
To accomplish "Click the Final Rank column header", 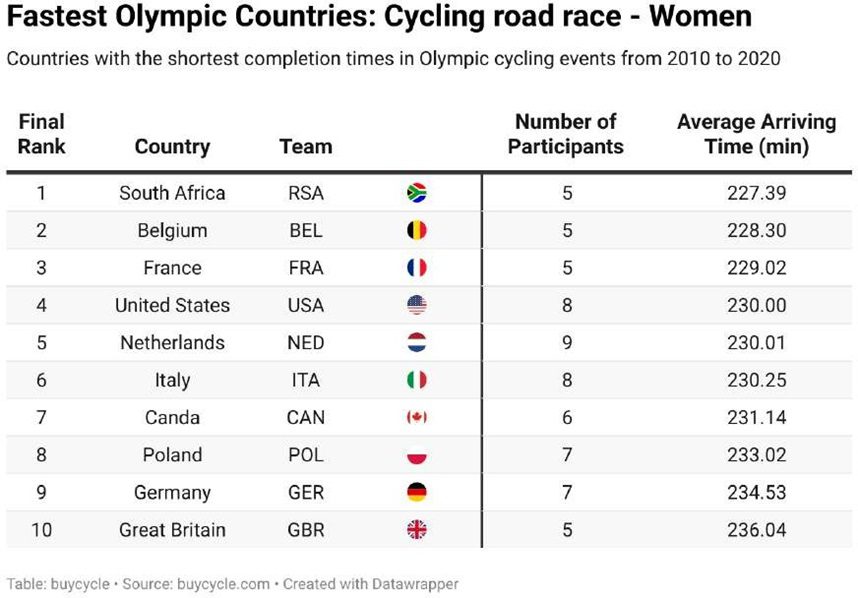I will [42, 134].
